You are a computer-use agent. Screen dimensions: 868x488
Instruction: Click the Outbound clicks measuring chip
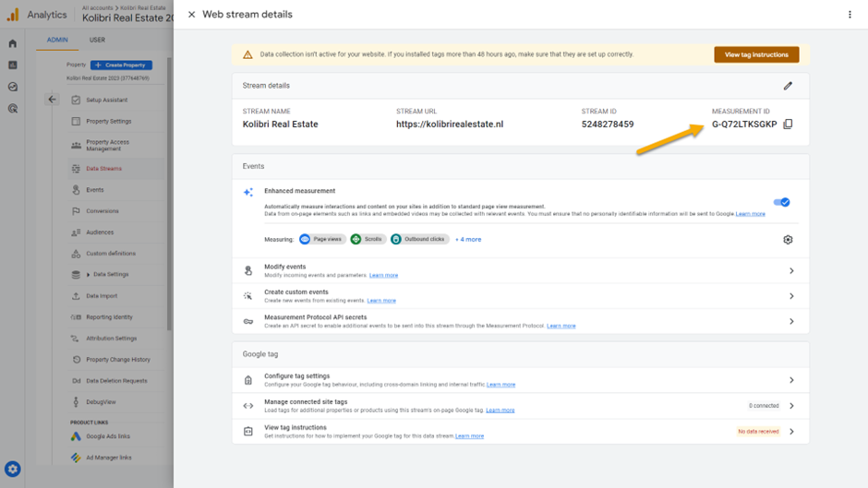tap(419, 239)
